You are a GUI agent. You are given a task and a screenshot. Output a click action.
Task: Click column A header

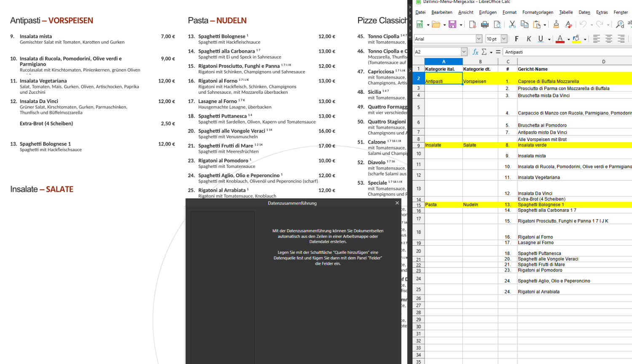[443, 61]
